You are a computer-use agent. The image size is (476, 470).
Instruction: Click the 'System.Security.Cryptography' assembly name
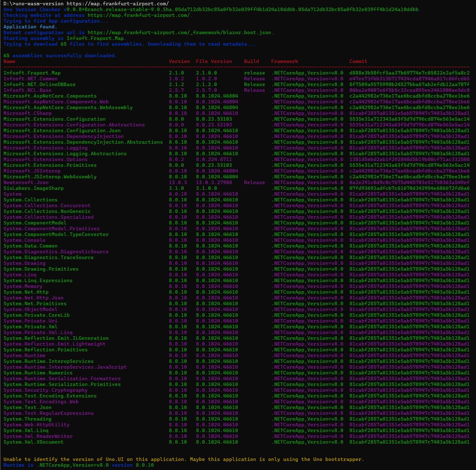pos(46,390)
